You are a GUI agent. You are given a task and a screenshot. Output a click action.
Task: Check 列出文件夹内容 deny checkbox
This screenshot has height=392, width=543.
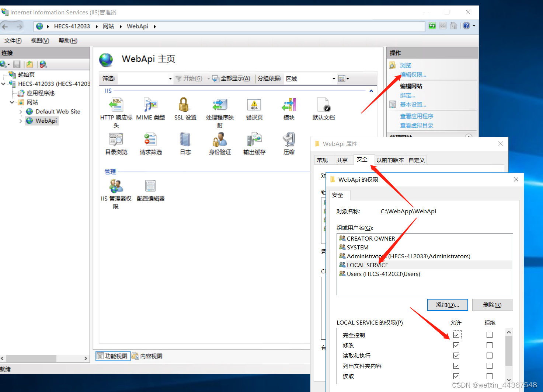490,366
